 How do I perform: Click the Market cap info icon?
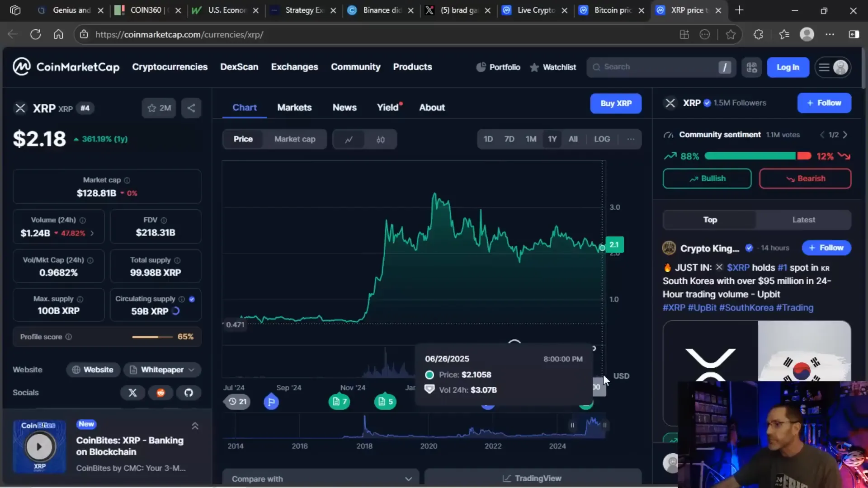(127, 180)
